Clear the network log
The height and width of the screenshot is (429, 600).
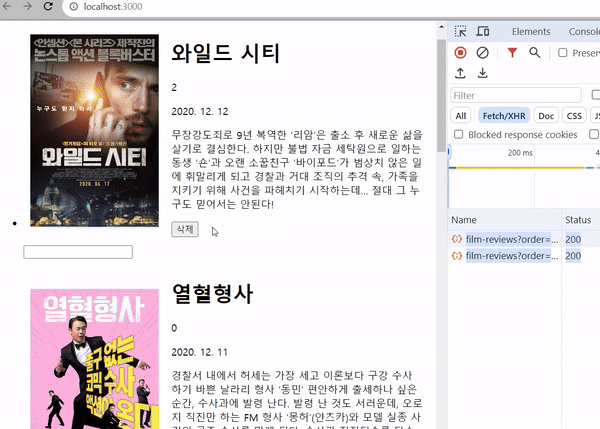(x=483, y=52)
